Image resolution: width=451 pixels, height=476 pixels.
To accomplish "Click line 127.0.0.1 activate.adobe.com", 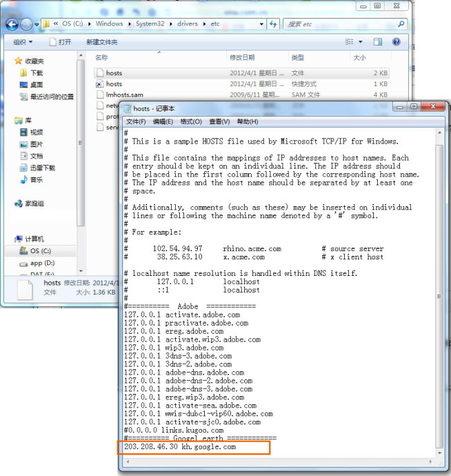I will pyautogui.click(x=182, y=315).
